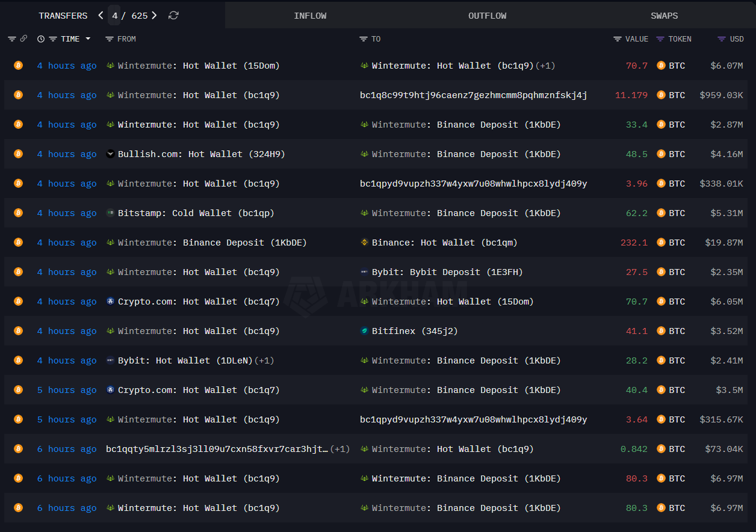Open Bitfinex (345j2) address link
The width and height of the screenshot is (756, 532).
click(x=393, y=331)
